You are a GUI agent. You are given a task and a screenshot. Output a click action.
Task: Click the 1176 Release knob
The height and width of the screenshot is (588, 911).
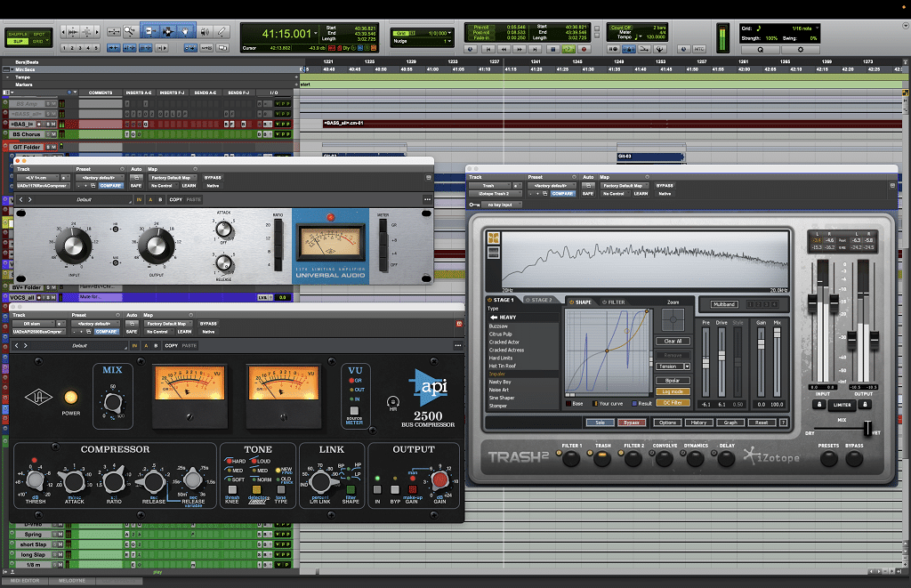click(x=225, y=264)
